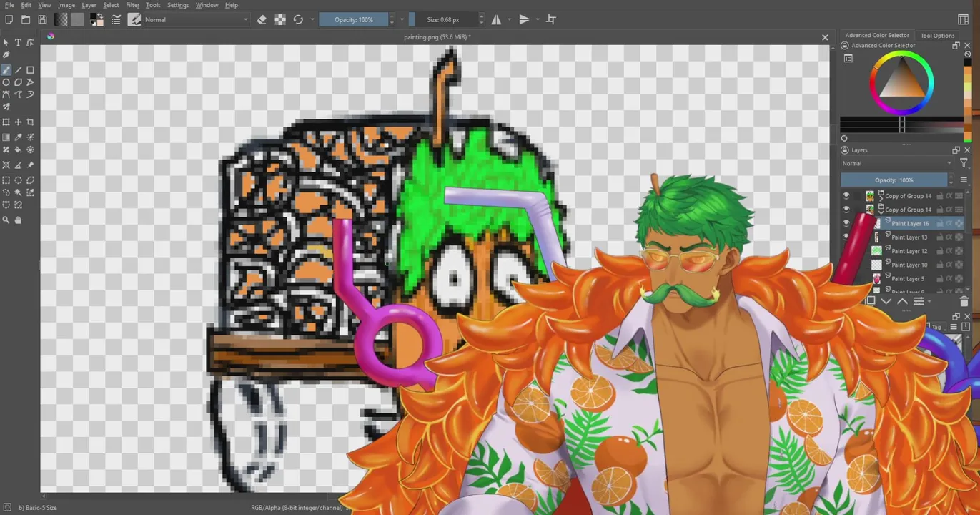The width and height of the screenshot is (980, 515).
Task: Move layer down in stack
Action: [886, 301]
